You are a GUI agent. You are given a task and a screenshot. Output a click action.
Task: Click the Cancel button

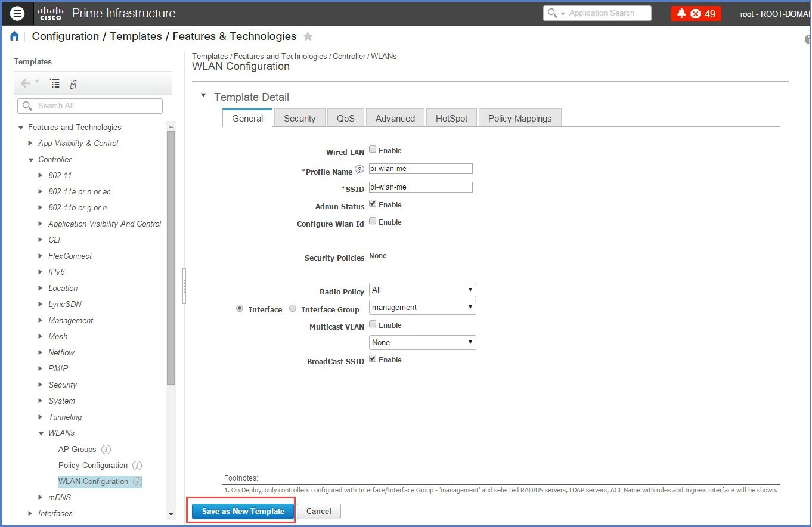318,511
